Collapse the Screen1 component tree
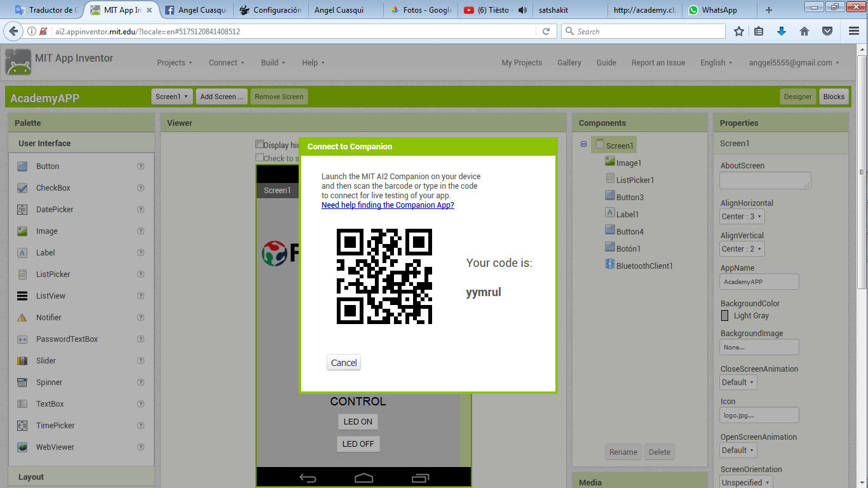The width and height of the screenshot is (868, 488). (583, 144)
